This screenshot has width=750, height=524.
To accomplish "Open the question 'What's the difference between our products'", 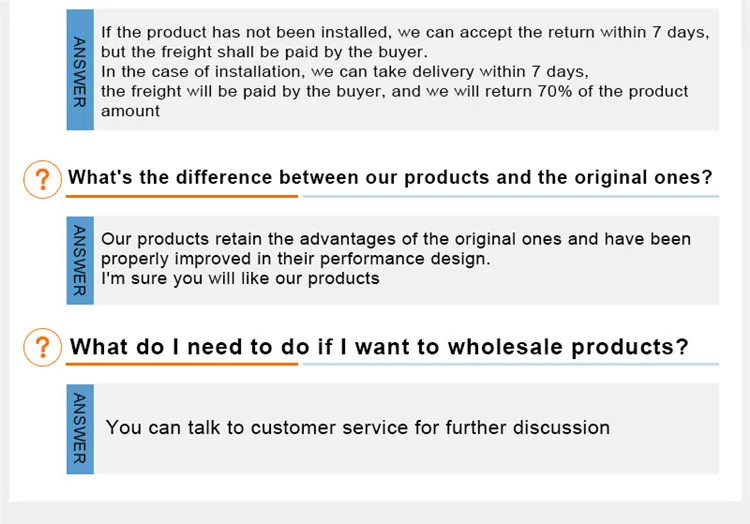I will (390, 177).
